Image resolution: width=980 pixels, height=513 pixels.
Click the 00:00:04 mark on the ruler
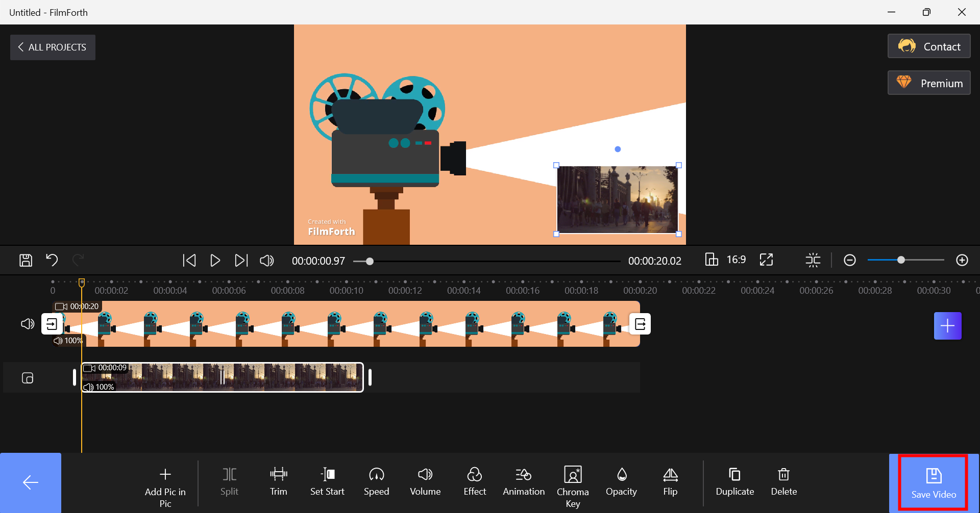pyautogui.click(x=170, y=290)
